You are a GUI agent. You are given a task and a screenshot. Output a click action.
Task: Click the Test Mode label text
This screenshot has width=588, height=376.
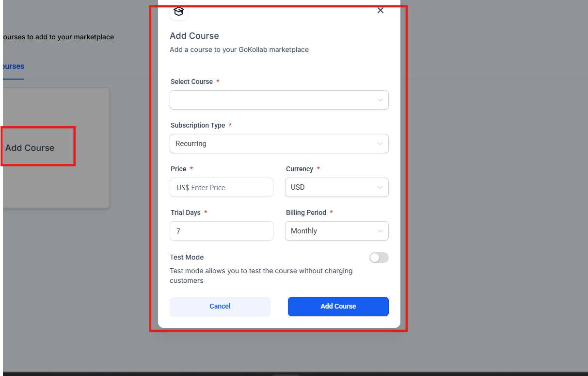click(x=187, y=257)
